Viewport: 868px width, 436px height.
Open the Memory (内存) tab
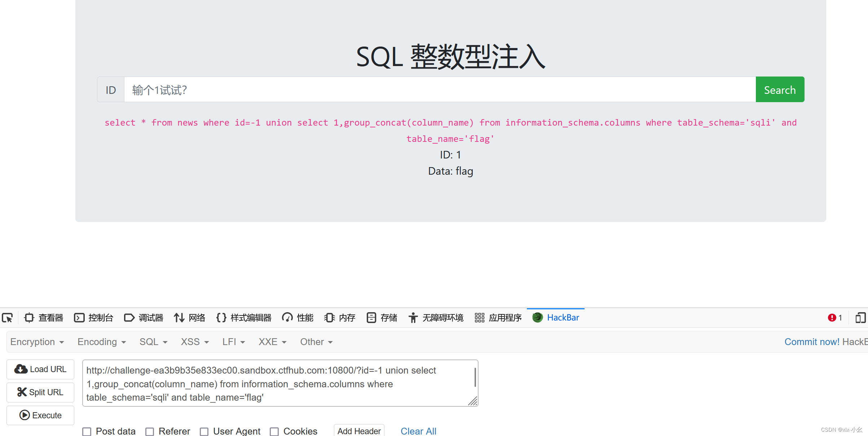click(340, 318)
